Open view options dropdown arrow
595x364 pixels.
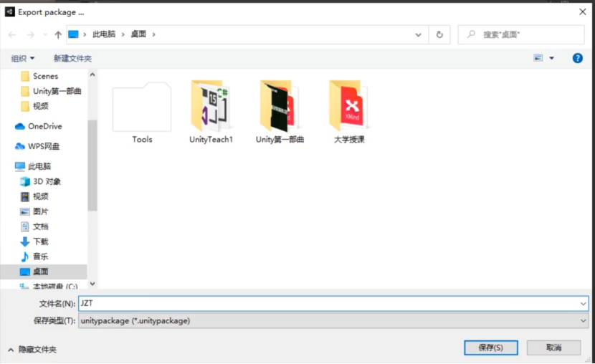(x=552, y=58)
